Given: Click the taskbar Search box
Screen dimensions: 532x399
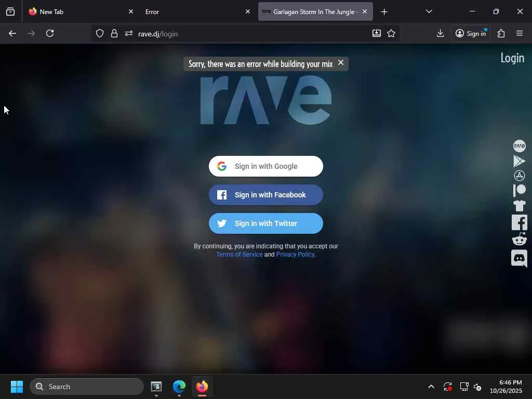Looking at the screenshot, I should [x=87, y=387].
